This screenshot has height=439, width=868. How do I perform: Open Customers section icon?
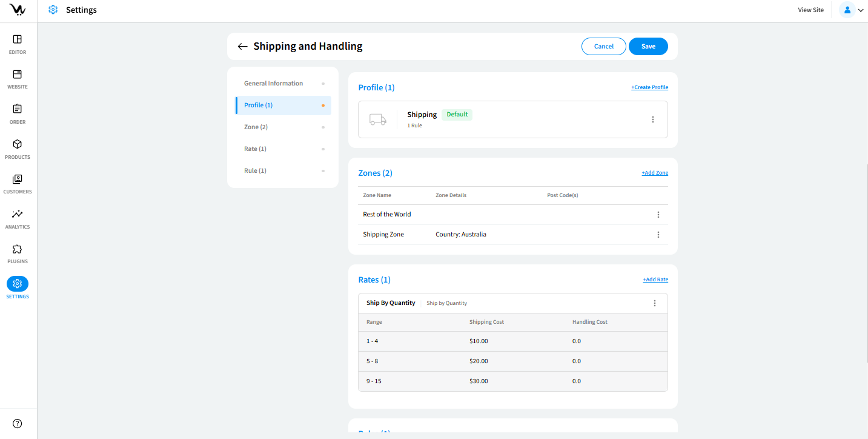pyautogui.click(x=18, y=180)
